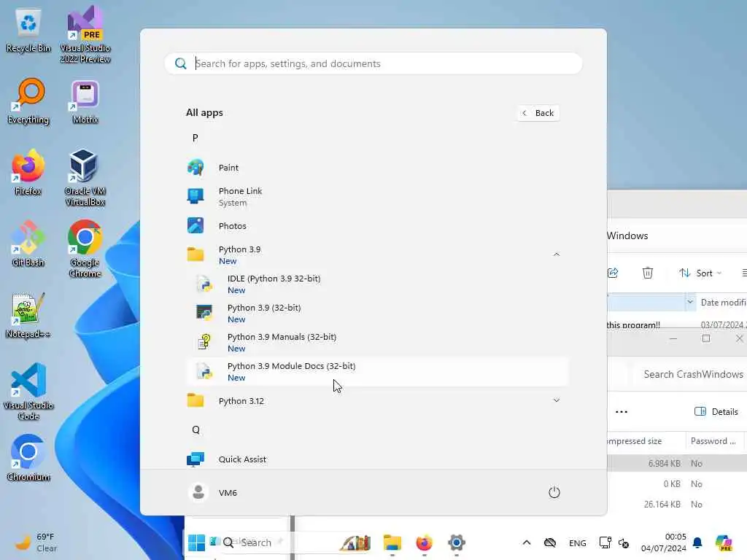Collapse the Python 3.9 folder chevron

tap(556, 254)
